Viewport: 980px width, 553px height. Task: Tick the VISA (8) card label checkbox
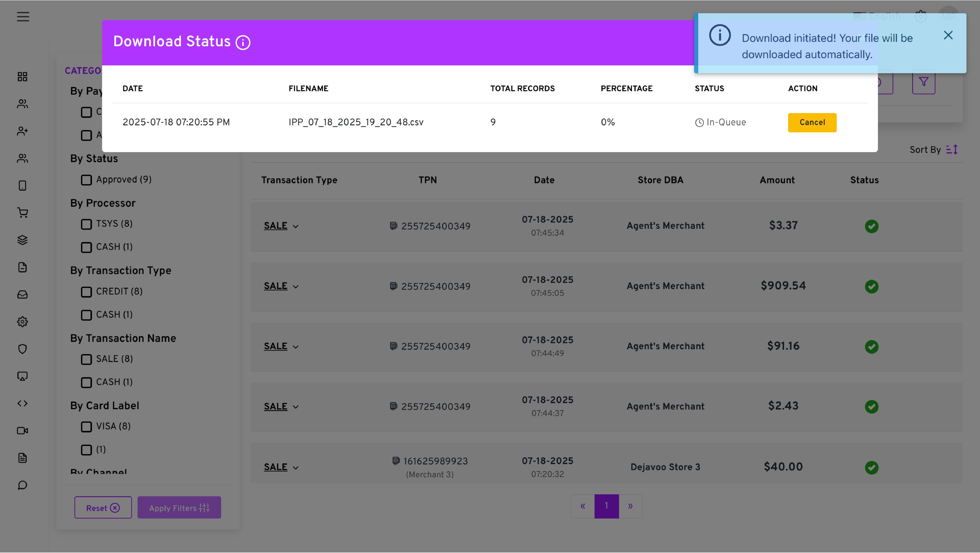point(86,427)
